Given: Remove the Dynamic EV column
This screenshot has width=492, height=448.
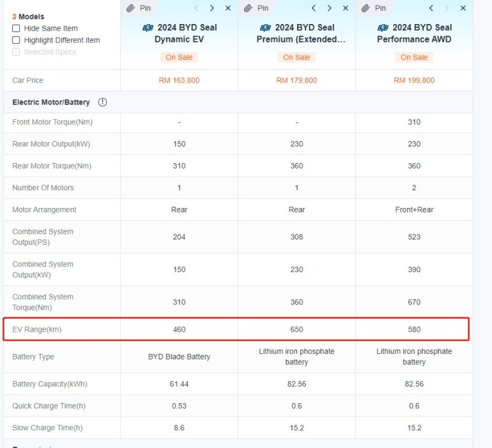Looking at the screenshot, I should coord(228,8).
